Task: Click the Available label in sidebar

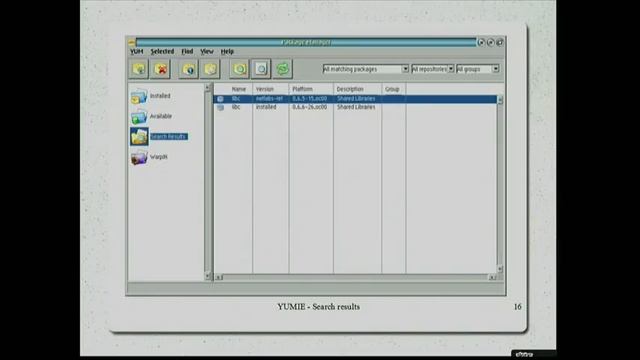Action: pos(161,116)
